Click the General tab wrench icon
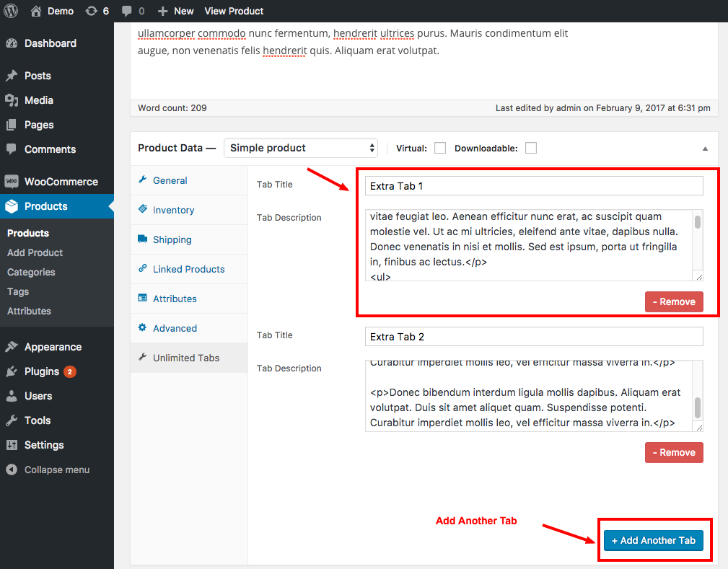This screenshot has height=569, width=728. tap(143, 180)
